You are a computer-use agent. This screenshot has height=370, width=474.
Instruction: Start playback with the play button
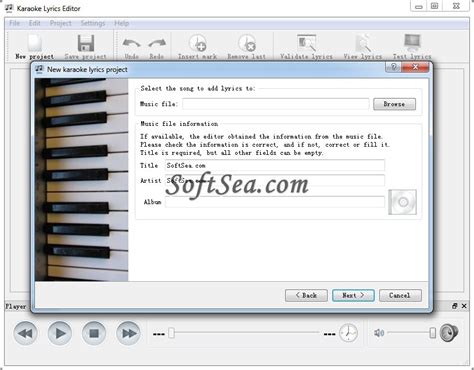(60, 333)
